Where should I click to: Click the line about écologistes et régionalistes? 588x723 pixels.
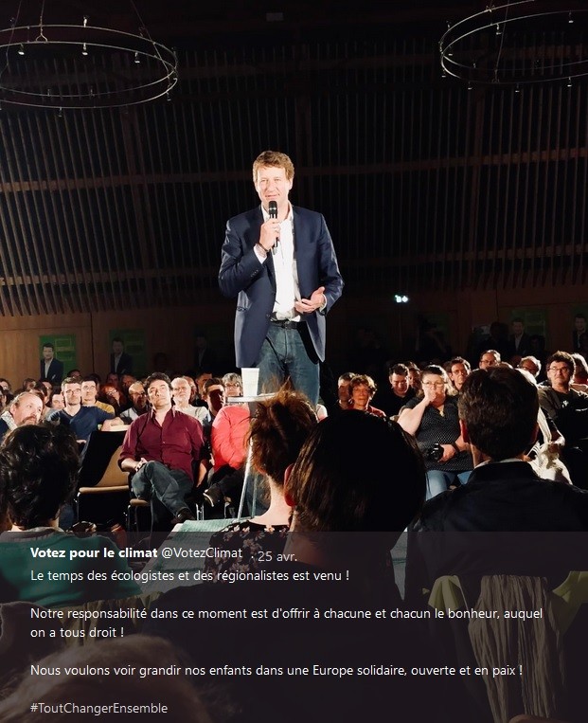[x=189, y=575]
